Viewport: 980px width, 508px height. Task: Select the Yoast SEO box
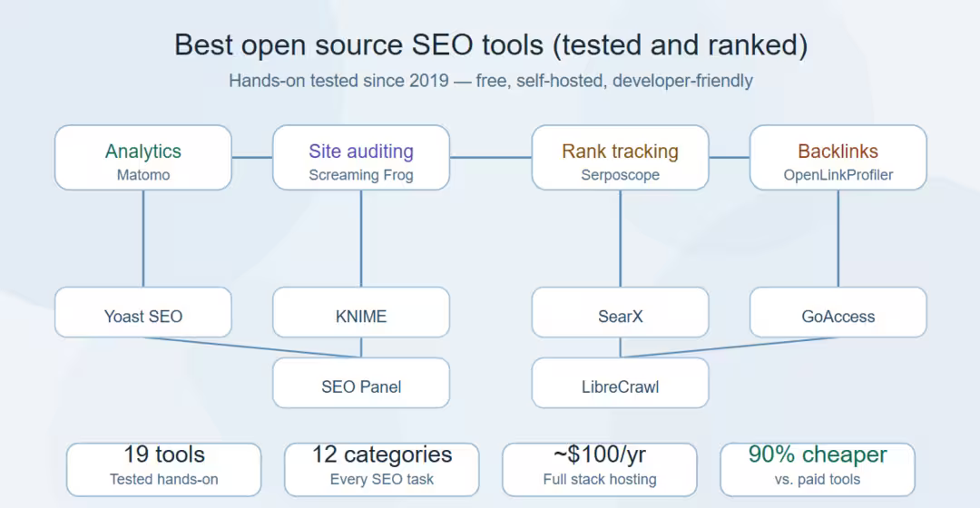pos(143,312)
